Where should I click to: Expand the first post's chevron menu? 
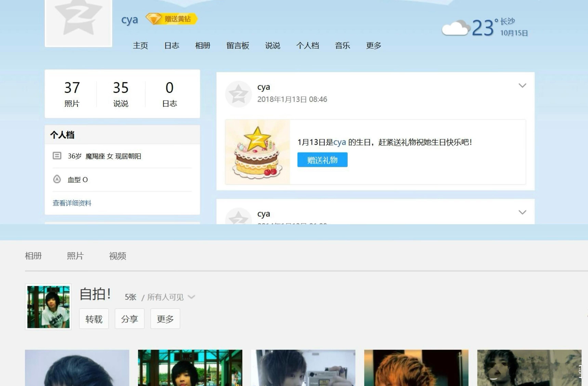pos(522,86)
